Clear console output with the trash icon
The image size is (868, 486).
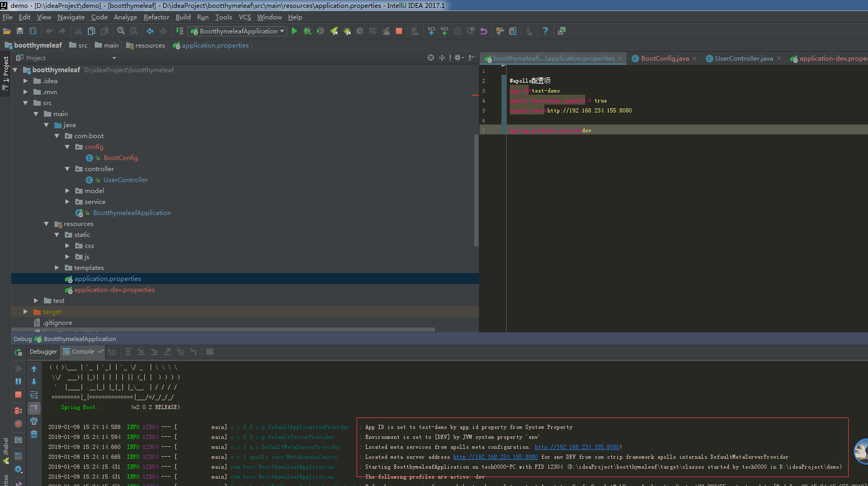click(x=34, y=433)
